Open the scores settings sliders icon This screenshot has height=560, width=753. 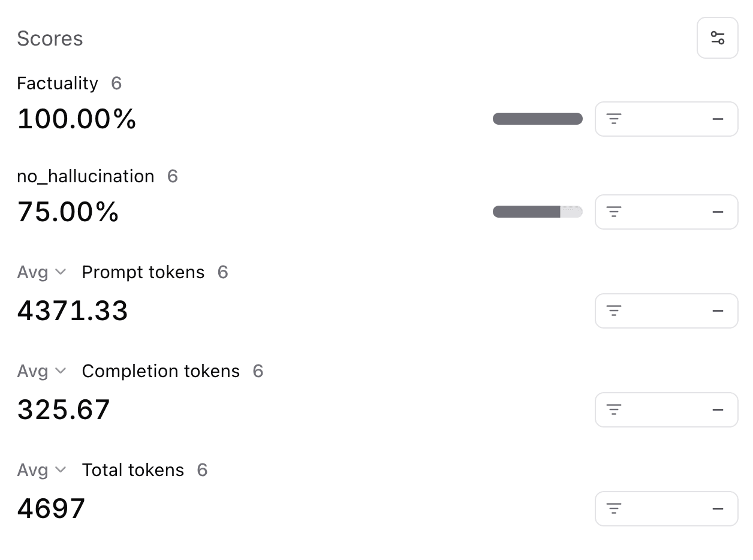[717, 38]
